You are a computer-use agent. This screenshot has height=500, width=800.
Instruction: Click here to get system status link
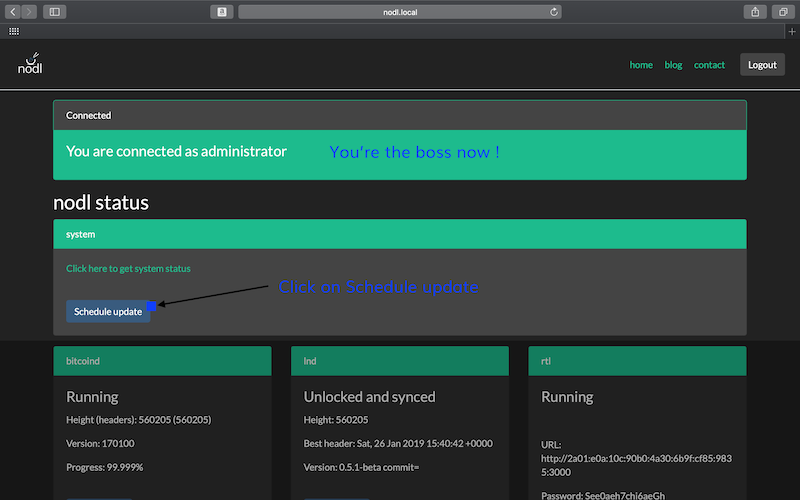[x=128, y=268]
